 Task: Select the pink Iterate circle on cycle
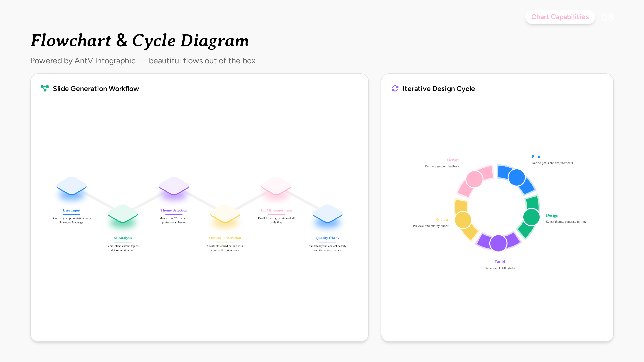coord(474,179)
